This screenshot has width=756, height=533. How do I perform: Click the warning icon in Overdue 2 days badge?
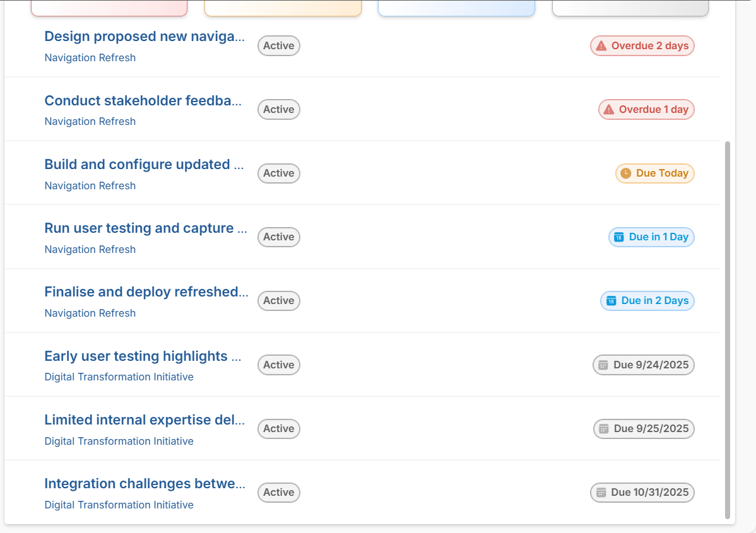coord(601,46)
